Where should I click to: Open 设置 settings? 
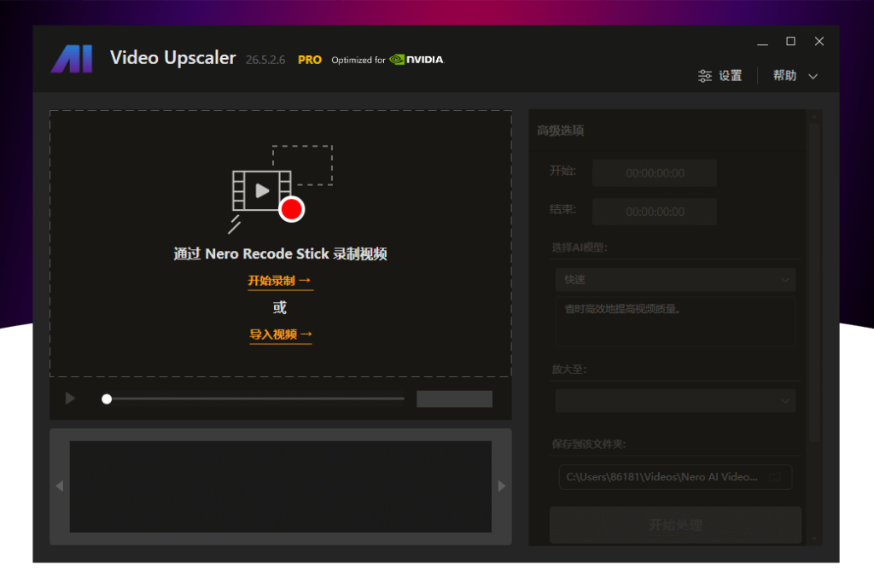point(720,76)
